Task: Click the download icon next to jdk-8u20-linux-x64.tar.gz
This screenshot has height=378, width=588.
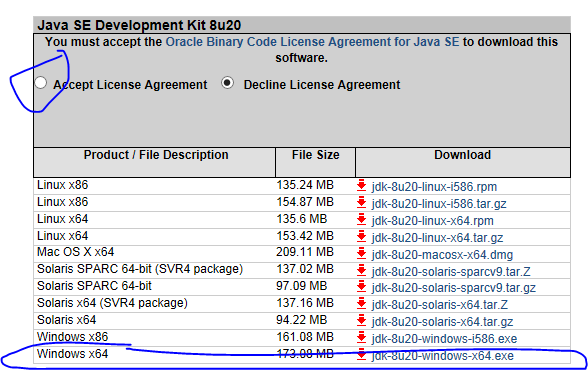Action: [362, 237]
